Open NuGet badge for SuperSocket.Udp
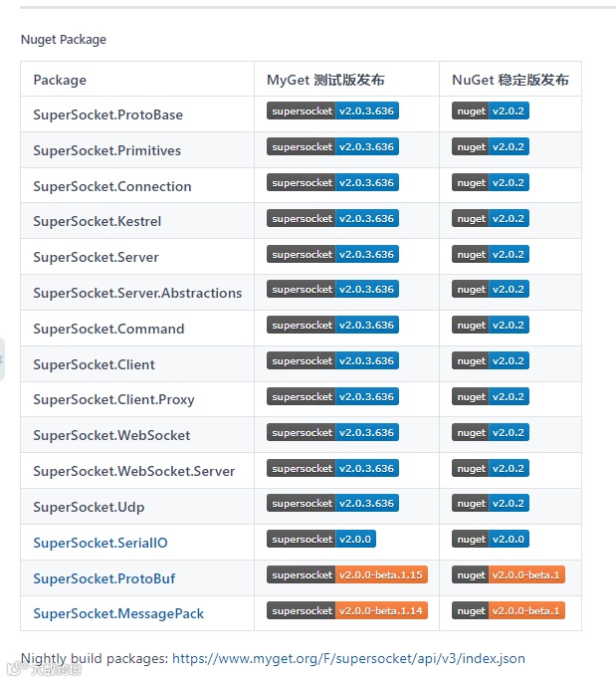 tap(490, 504)
